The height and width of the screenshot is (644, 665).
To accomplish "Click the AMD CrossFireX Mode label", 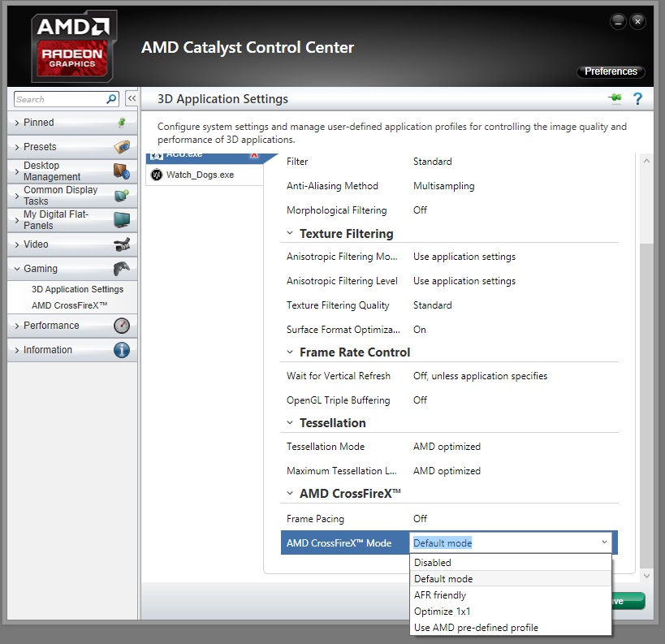I will coord(339,543).
